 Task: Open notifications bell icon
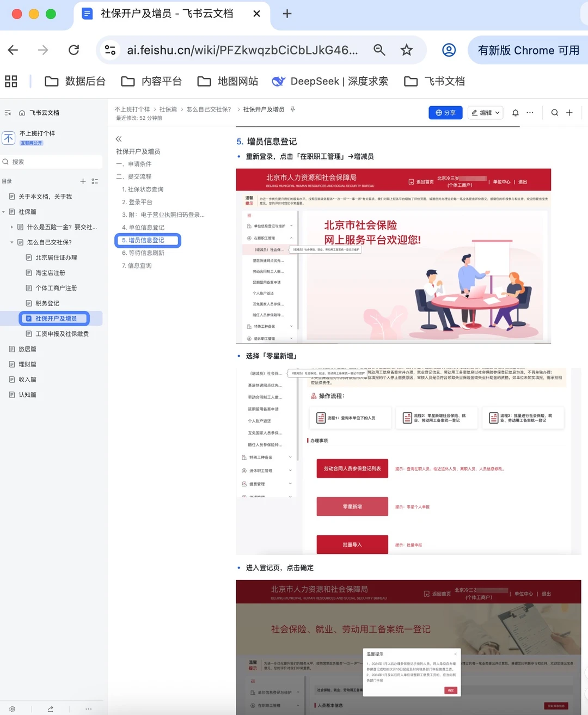[x=516, y=113]
